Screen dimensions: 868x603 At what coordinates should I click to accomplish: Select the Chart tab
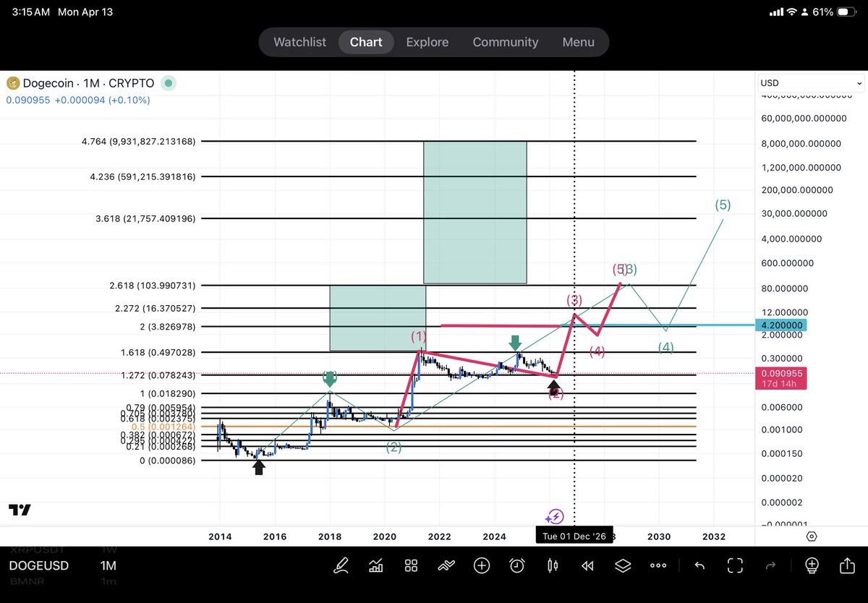tap(366, 42)
